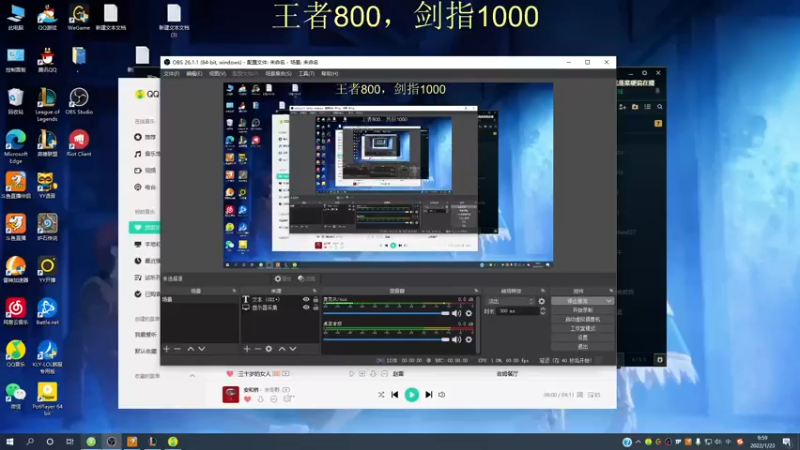This screenshot has height=450, width=800.
Task: Open source properties gear in Sources toolbar
Action: [x=269, y=349]
